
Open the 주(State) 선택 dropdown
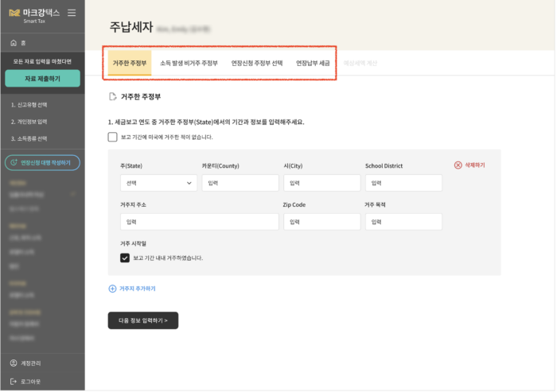click(158, 183)
